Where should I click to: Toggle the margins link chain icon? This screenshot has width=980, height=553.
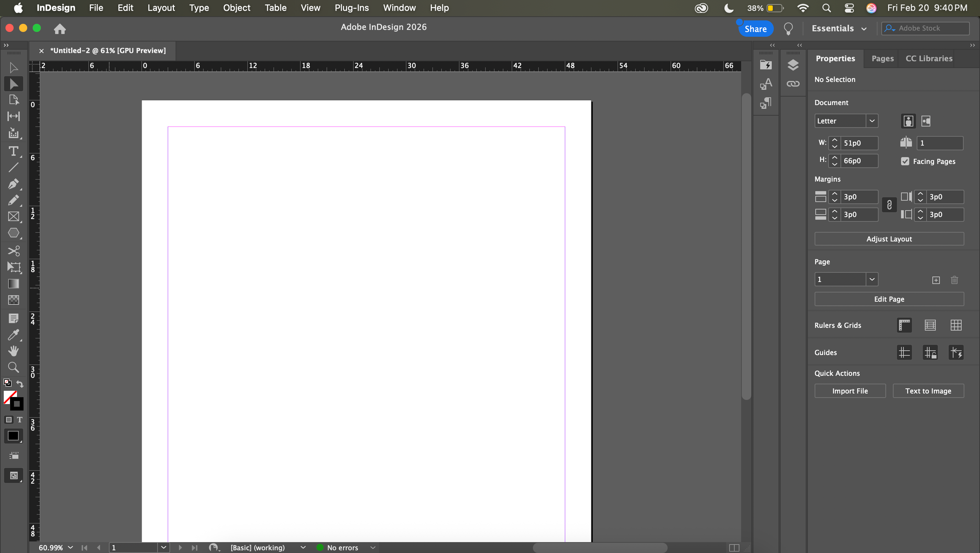pyautogui.click(x=889, y=205)
